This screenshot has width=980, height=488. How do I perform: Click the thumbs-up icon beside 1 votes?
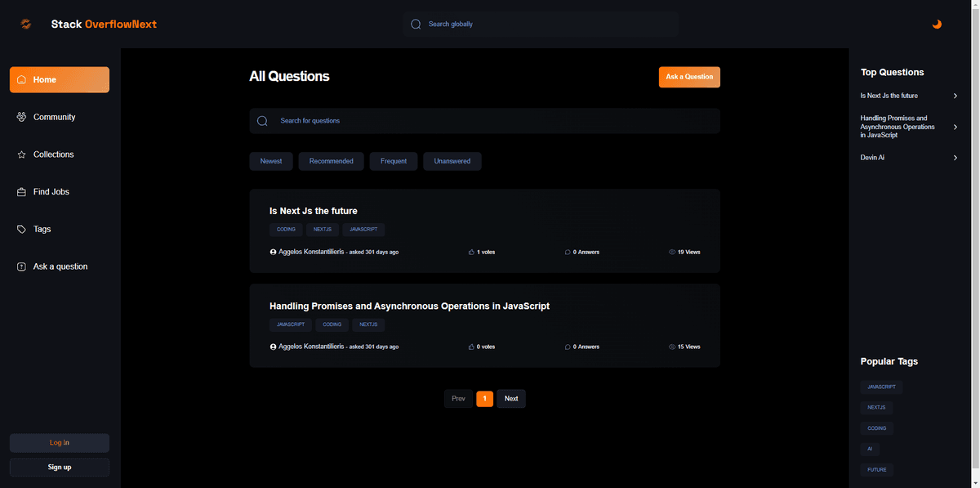(x=471, y=252)
